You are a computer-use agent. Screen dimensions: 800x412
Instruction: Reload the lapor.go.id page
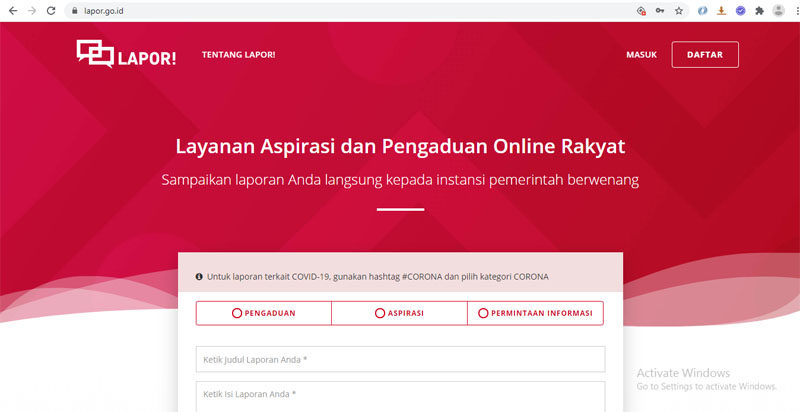tap(51, 11)
